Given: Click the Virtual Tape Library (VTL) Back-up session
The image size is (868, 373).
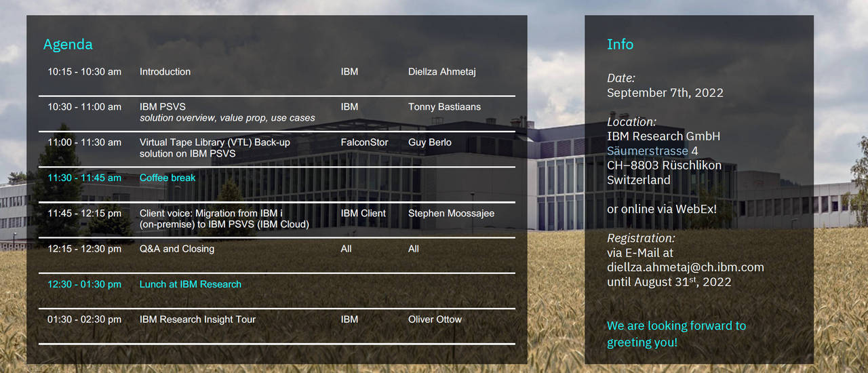Looking at the screenshot, I should click(x=214, y=148).
